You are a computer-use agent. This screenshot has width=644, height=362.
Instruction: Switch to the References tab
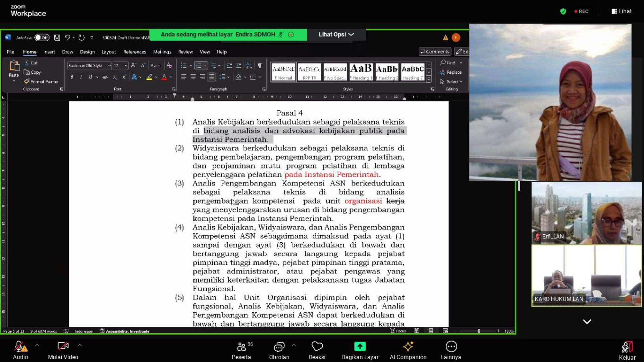click(135, 52)
